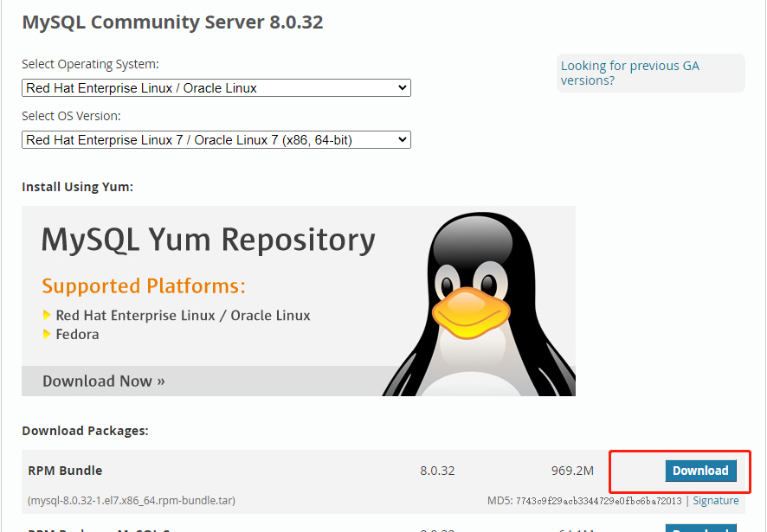
Task: Click the 8.0.32 version of RPM Bundle
Action: pos(437,471)
